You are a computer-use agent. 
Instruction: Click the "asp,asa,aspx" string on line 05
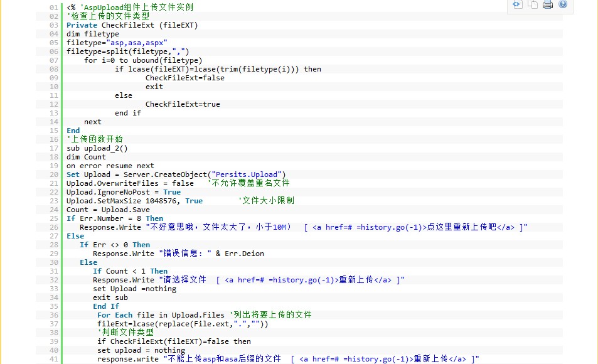[x=136, y=43]
